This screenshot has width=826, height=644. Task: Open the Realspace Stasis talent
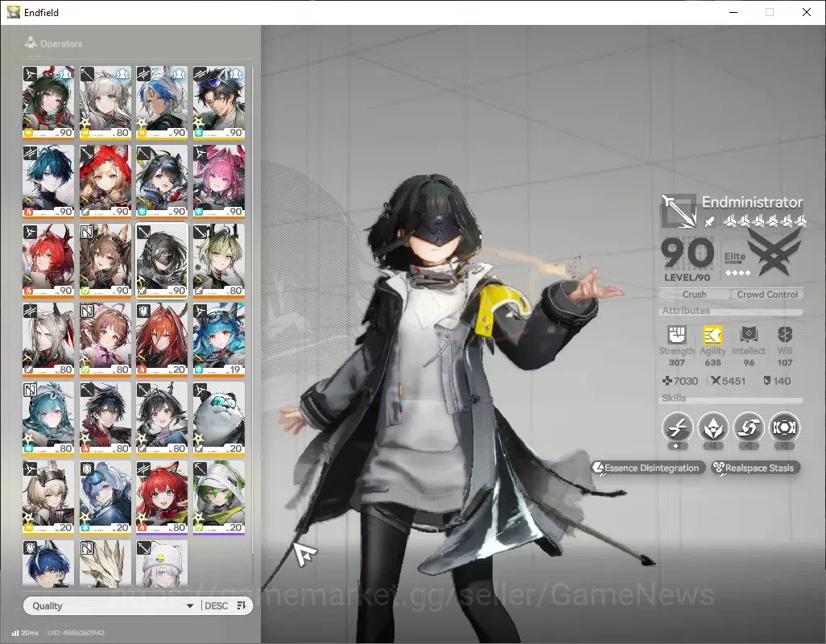coord(755,468)
